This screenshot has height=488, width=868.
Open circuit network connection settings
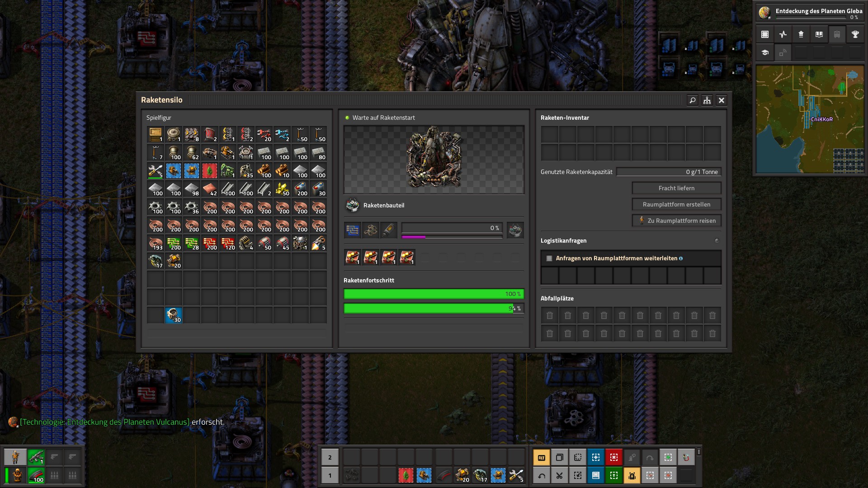point(707,100)
